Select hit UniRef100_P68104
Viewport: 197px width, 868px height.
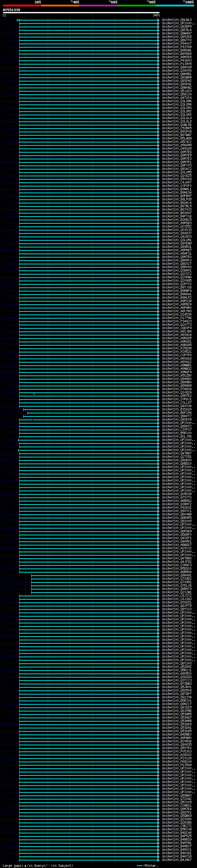coord(176,761)
